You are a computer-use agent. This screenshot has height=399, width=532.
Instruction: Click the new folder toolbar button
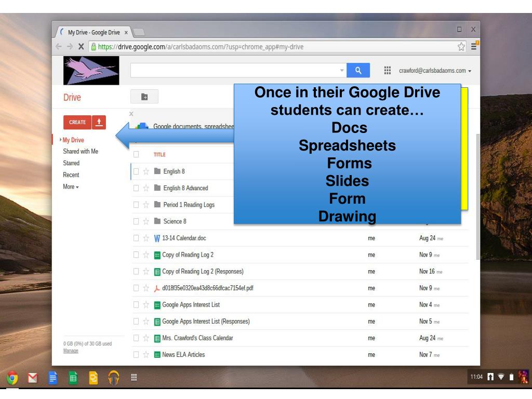tap(144, 97)
